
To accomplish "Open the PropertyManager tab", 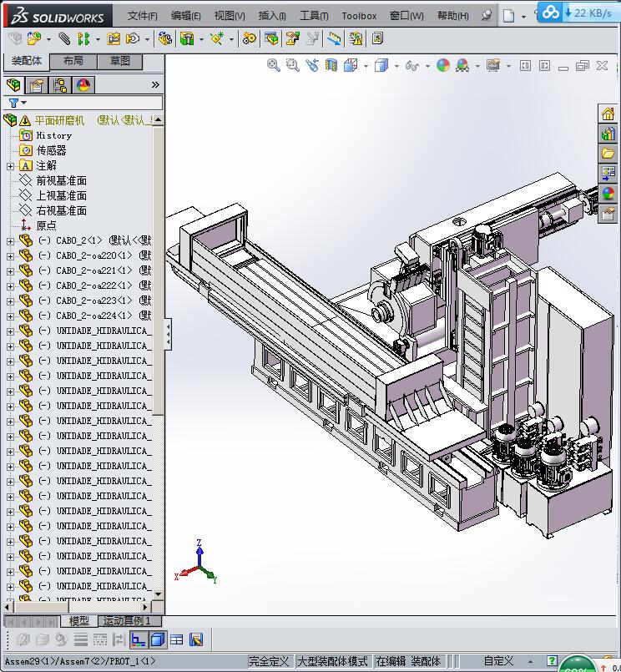I will [x=37, y=85].
